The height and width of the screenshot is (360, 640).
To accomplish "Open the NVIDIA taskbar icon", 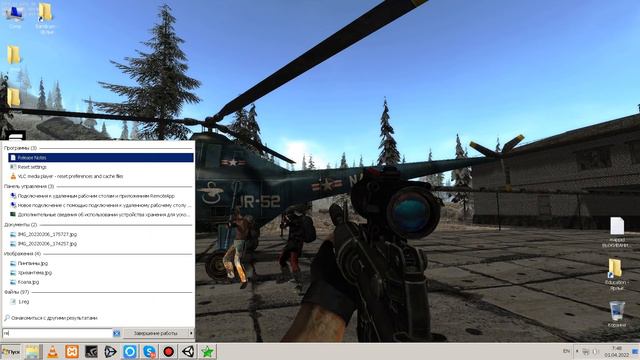I will coord(91,352).
